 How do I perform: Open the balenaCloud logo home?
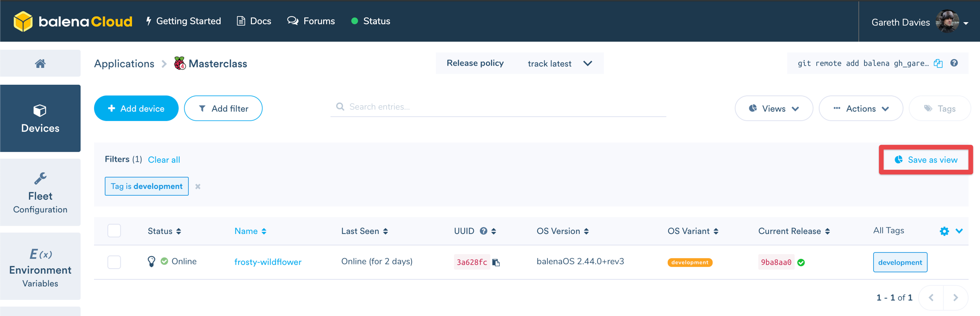pos(73,21)
